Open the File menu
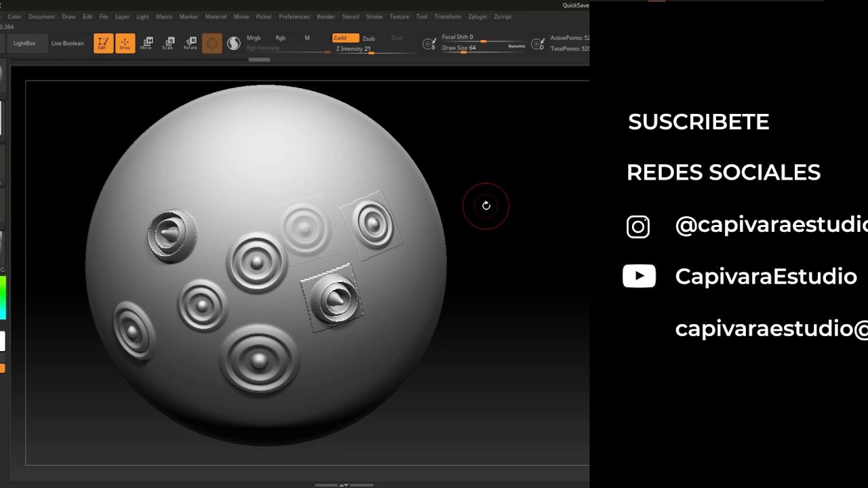Image resolution: width=868 pixels, height=488 pixels. click(104, 16)
